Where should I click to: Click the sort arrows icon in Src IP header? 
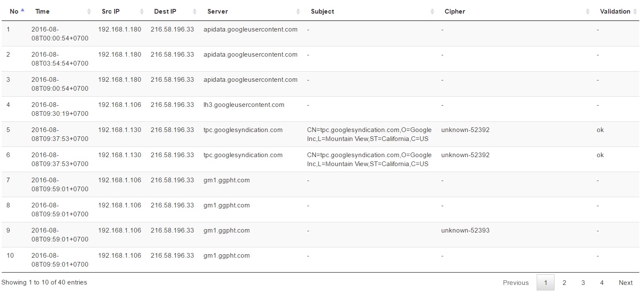pyautogui.click(x=142, y=11)
